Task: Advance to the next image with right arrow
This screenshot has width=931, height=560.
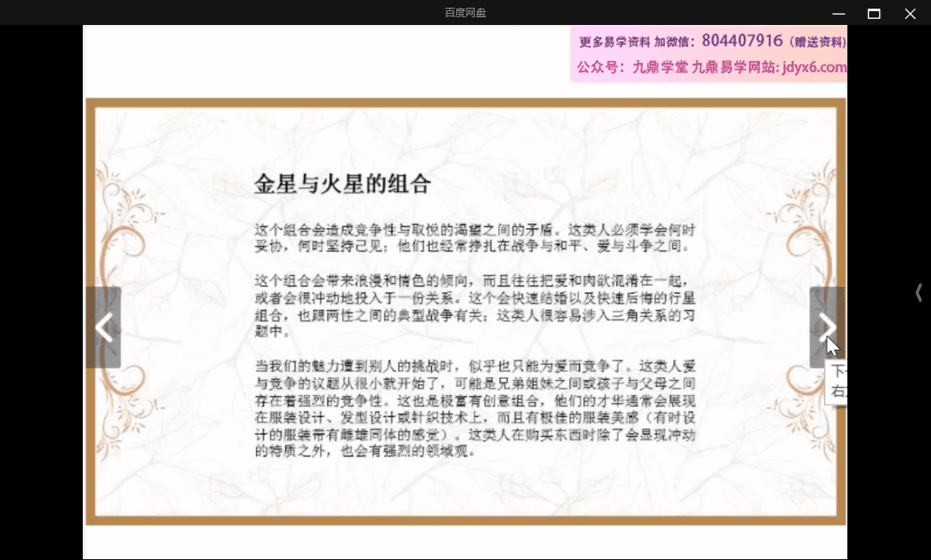Action: tap(827, 327)
